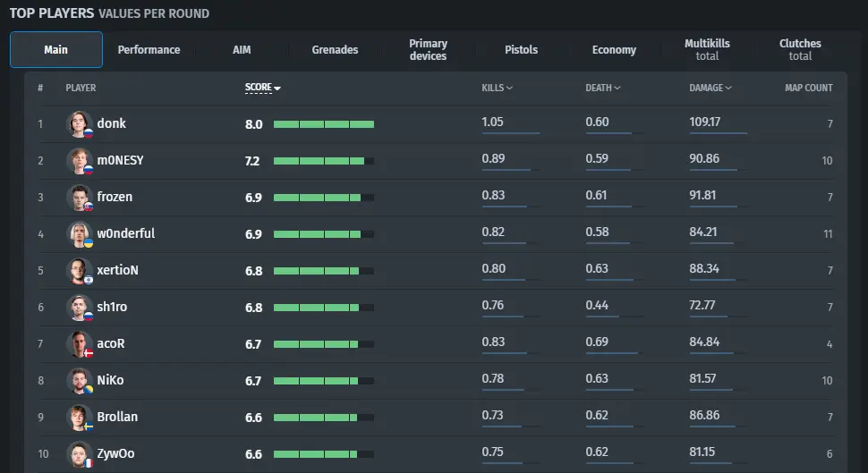The width and height of the screenshot is (868, 473).
Task: Open the Multikills total tab
Action: coord(707,50)
